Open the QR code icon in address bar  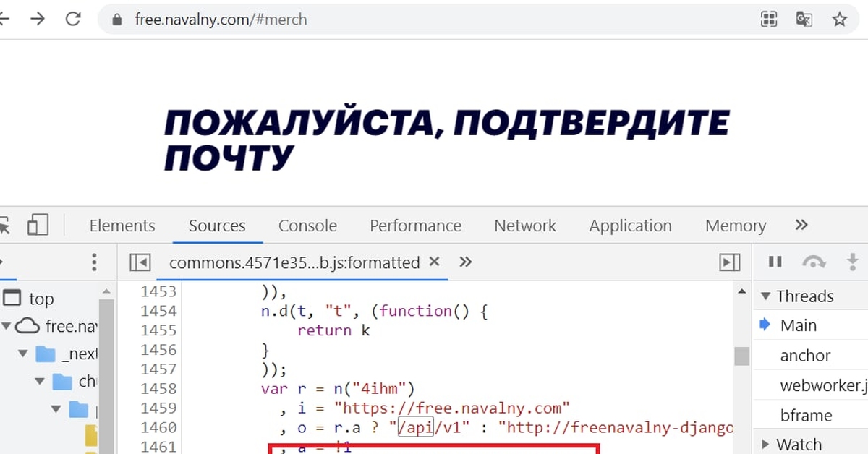[x=769, y=20]
